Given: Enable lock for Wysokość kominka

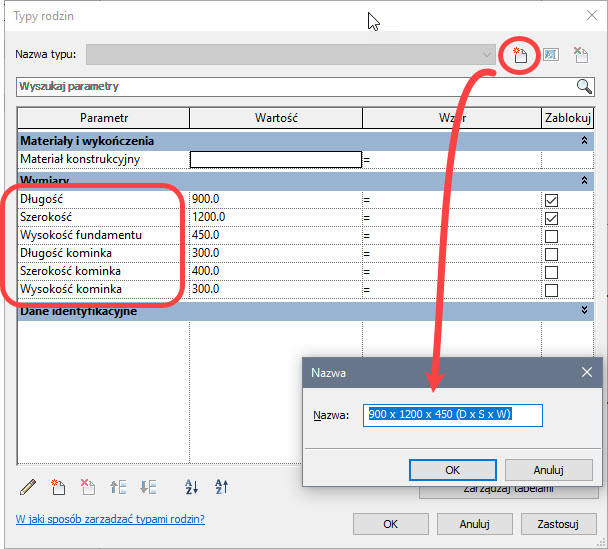Looking at the screenshot, I should (550, 290).
